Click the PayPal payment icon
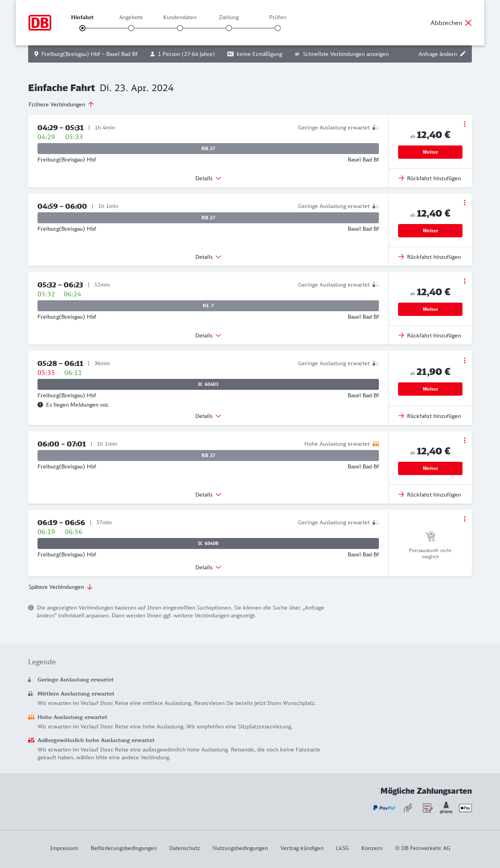The width and height of the screenshot is (500, 868). [384, 808]
